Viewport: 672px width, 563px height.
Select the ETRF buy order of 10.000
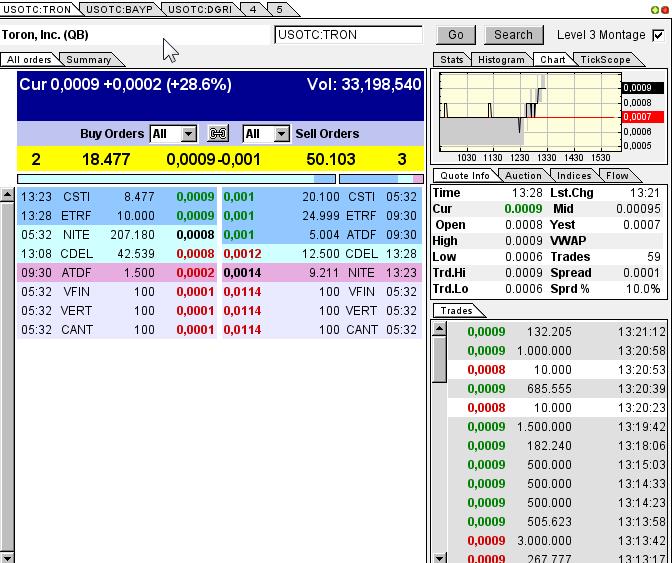117,216
